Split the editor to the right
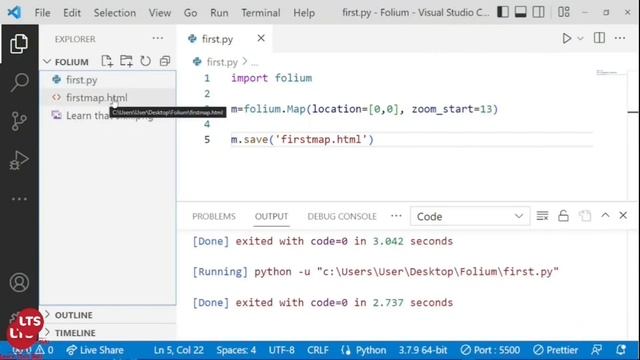The width and height of the screenshot is (640, 360). pos(599,38)
